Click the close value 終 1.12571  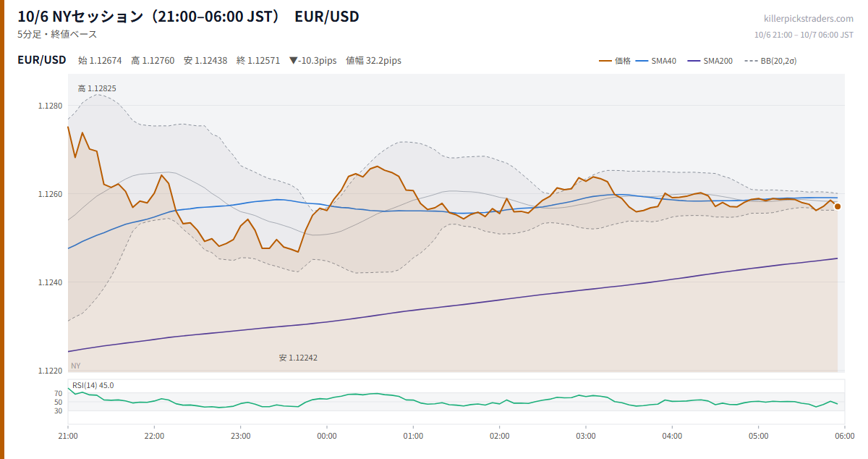point(258,61)
